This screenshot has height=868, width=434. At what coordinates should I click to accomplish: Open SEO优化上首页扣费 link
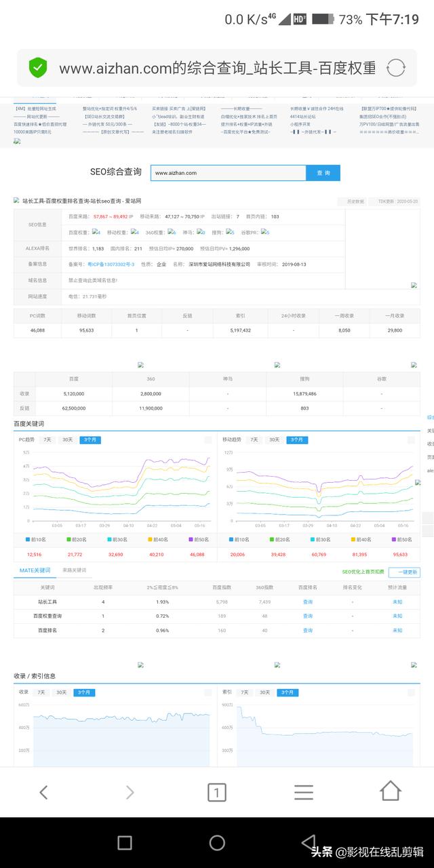point(363,572)
